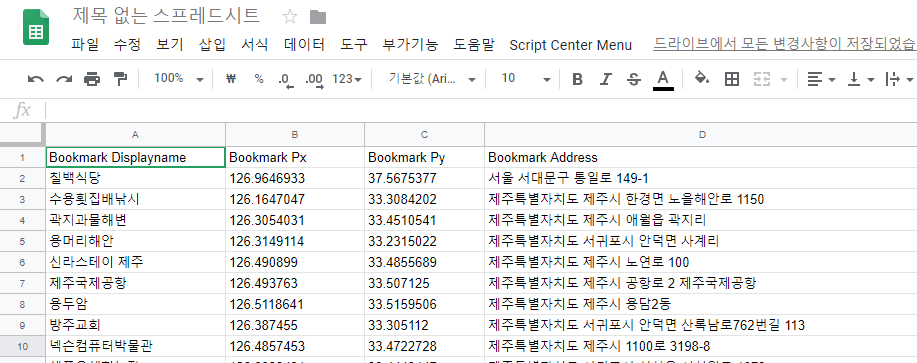
Task: Open merge cells options
Action: pos(770,79)
